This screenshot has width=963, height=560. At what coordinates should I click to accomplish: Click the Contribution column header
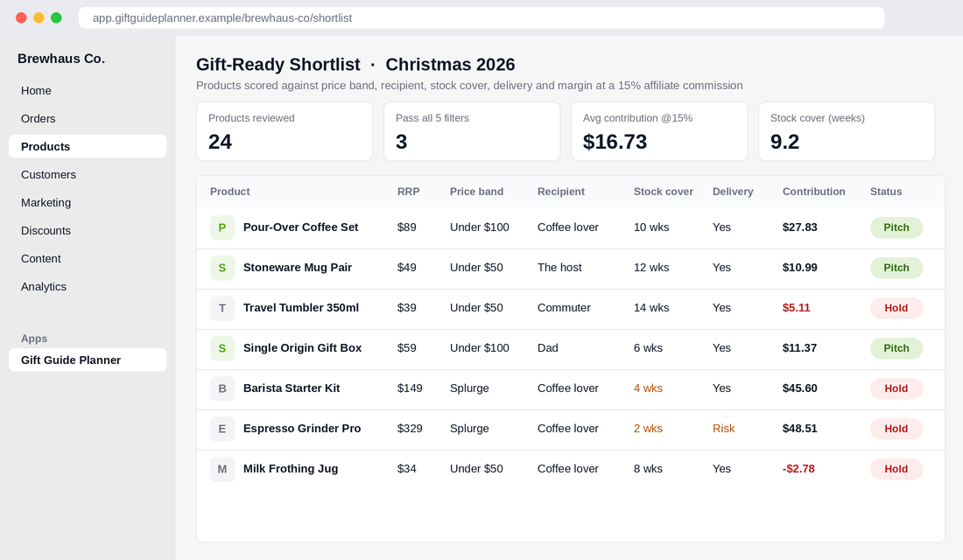[814, 192]
